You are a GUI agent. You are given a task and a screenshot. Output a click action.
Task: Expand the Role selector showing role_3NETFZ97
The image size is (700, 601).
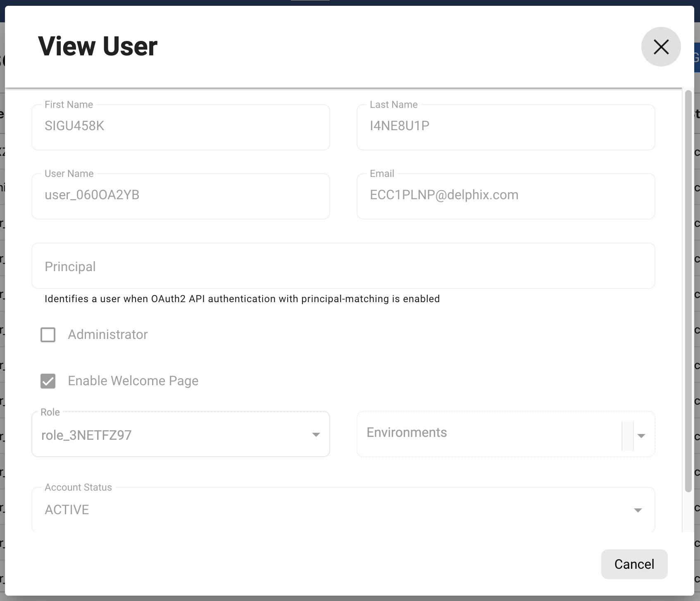(x=316, y=434)
